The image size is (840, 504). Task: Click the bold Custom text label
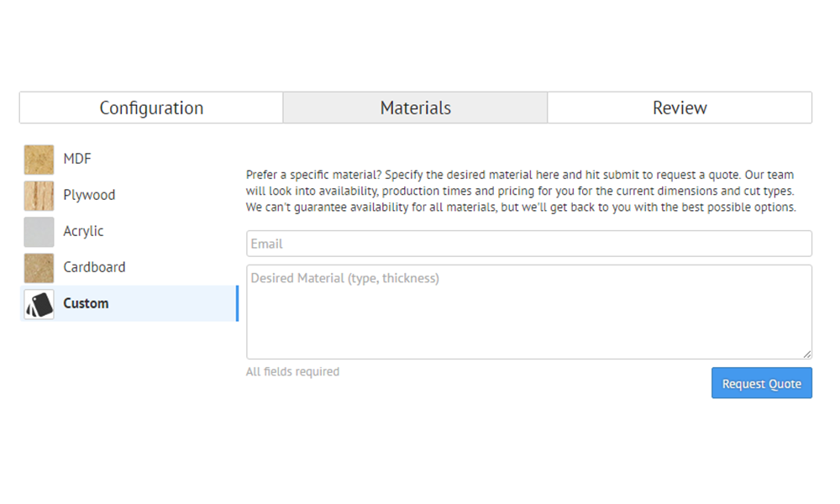tap(86, 303)
